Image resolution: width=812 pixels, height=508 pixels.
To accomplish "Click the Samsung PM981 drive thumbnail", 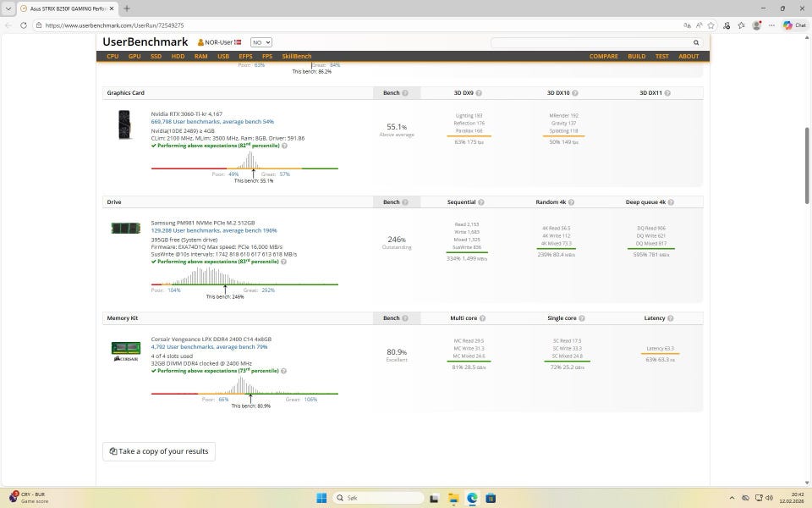I will click(x=126, y=228).
